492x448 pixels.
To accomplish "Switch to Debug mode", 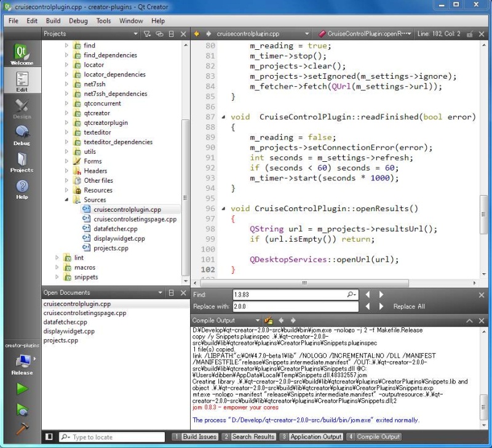I will click(x=22, y=135).
